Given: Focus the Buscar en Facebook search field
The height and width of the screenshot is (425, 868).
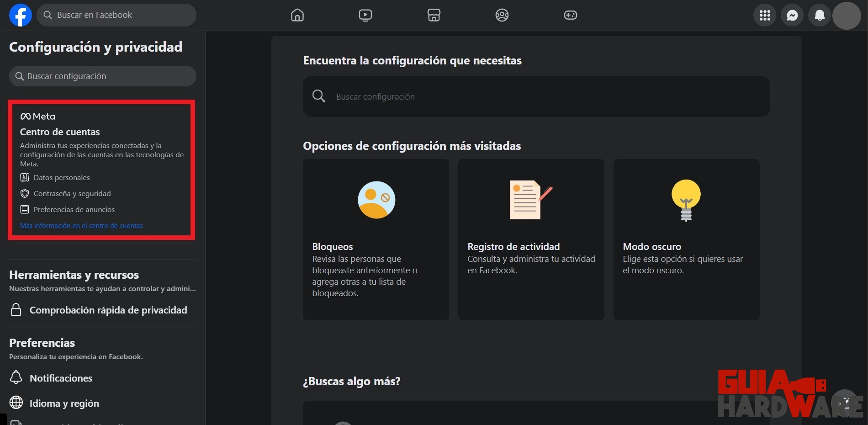Looking at the screenshot, I should point(116,15).
